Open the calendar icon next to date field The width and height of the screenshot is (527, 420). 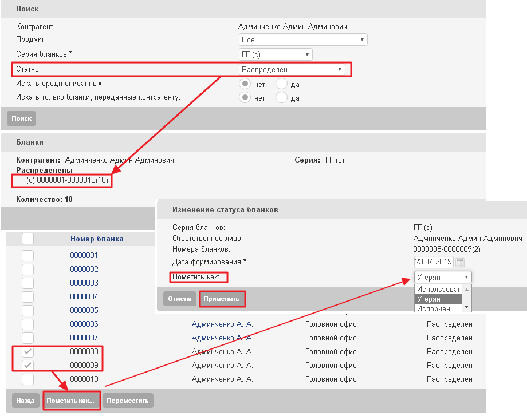pos(460,262)
